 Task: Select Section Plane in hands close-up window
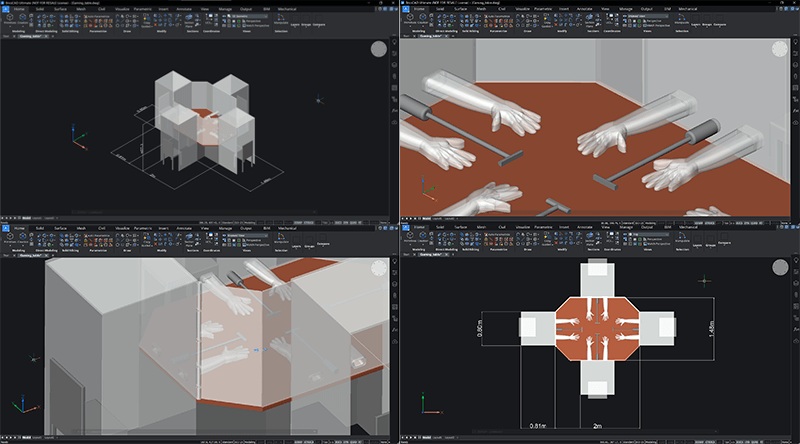589,21
